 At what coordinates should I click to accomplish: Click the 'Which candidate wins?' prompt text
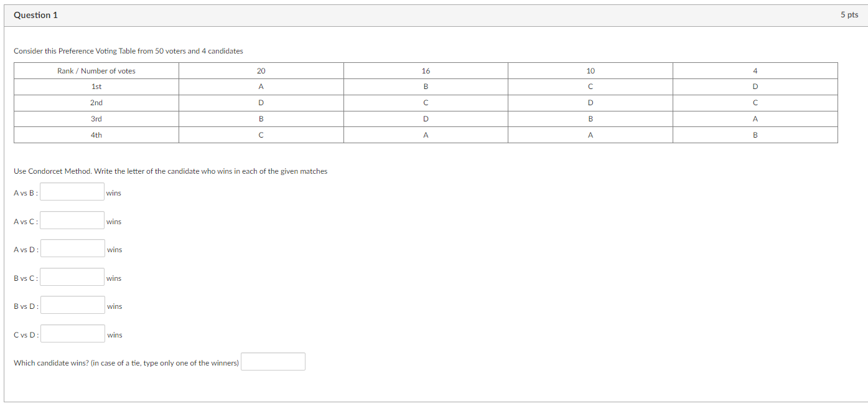[x=126, y=363]
